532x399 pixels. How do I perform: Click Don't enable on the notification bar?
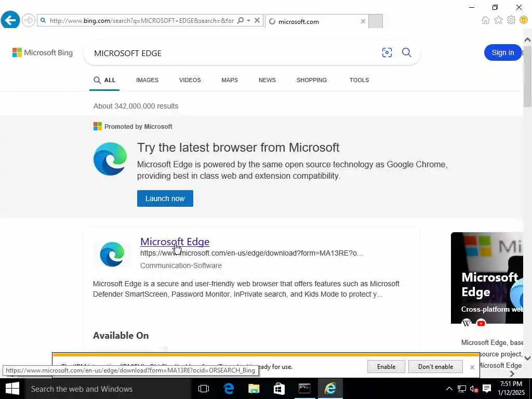point(435,367)
